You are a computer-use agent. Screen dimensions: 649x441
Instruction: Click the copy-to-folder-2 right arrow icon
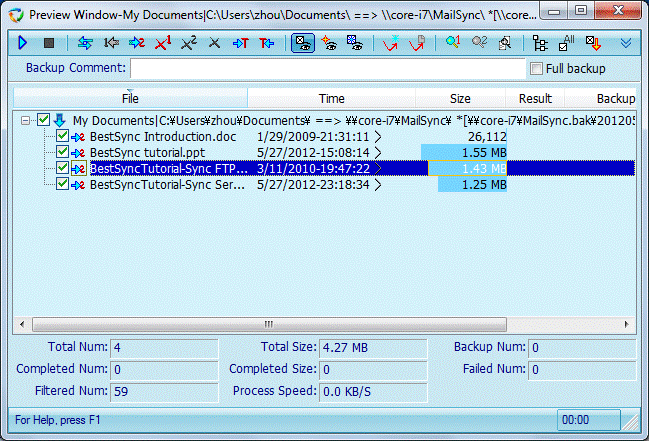137,43
